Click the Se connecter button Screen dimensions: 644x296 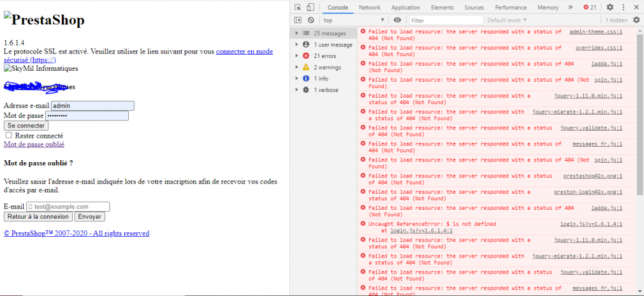[x=26, y=125]
